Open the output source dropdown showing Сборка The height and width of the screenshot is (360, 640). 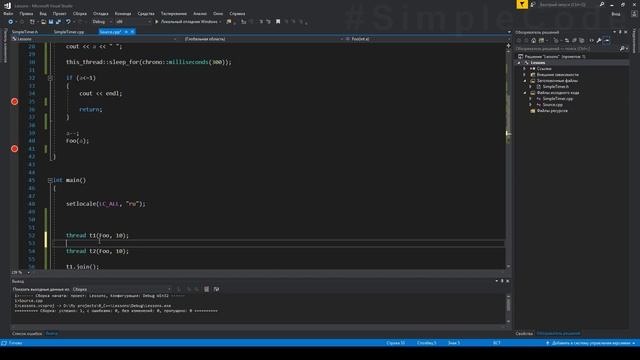click(122, 289)
